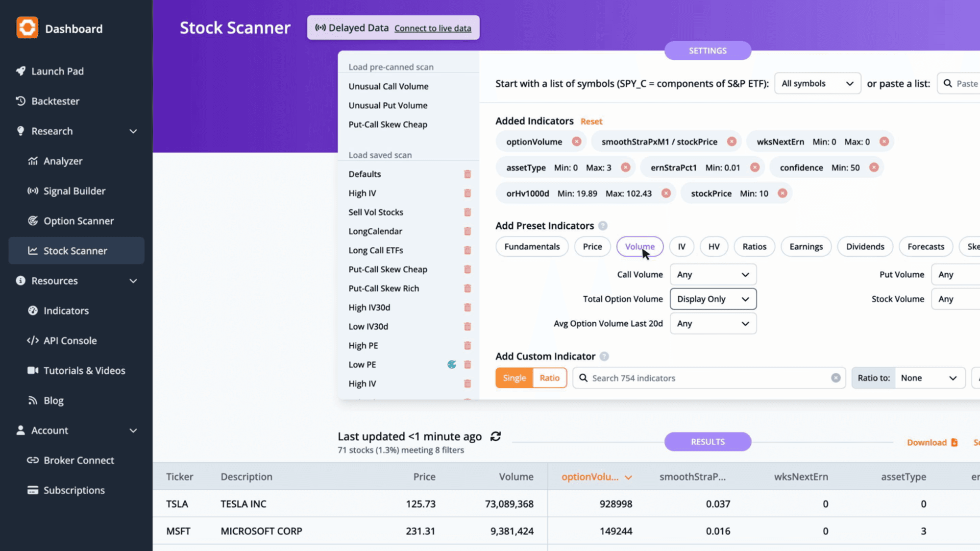
Task: Click the Dashboard logo icon
Action: pyautogui.click(x=27, y=28)
